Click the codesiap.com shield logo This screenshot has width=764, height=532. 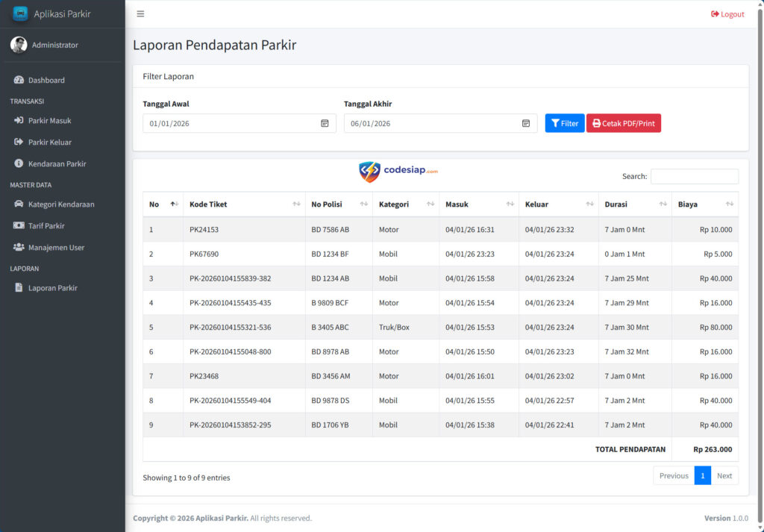click(x=369, y=172)
